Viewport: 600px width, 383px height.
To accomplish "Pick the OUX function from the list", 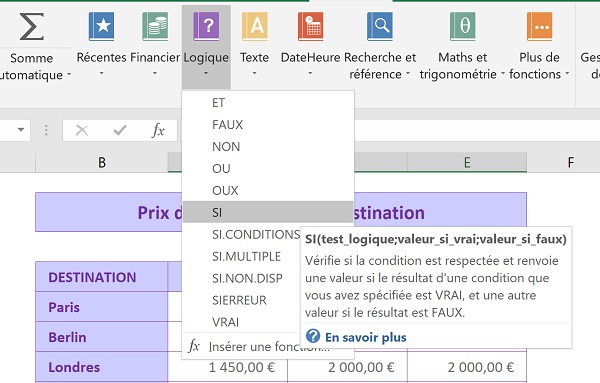I will tap(268, 190).
